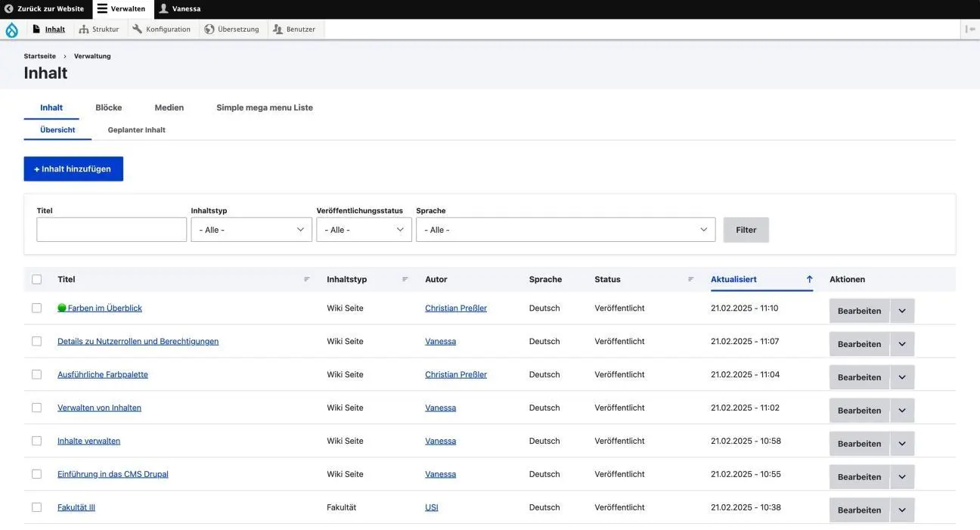
Task: Tick the select-all checkbox in table header
Action: point(36,280)
